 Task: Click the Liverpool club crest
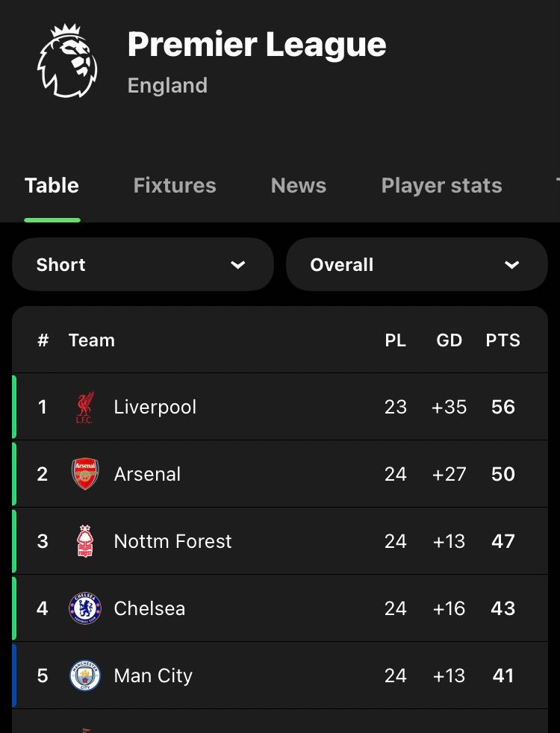tap(84, 407)
